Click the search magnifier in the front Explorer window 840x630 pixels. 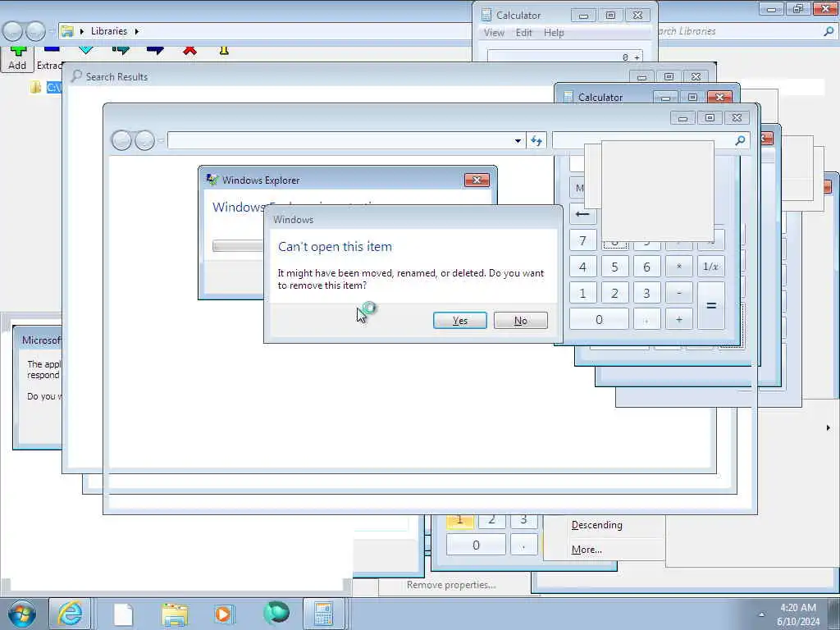click(740, 140)
